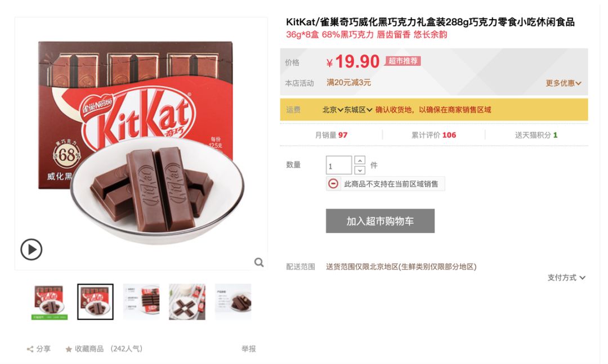Click the red unavailable-region icon
This screenshot has height=364, width=608.
coord(333,183)
